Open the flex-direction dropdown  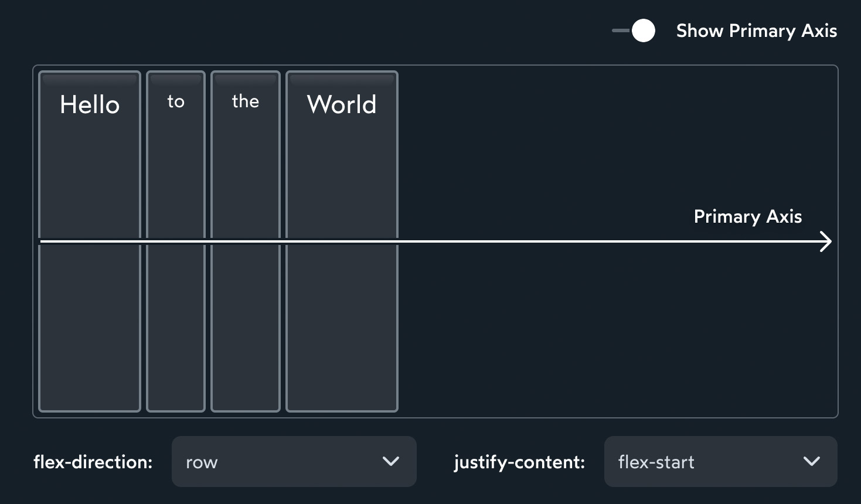(x=293, y=462)
